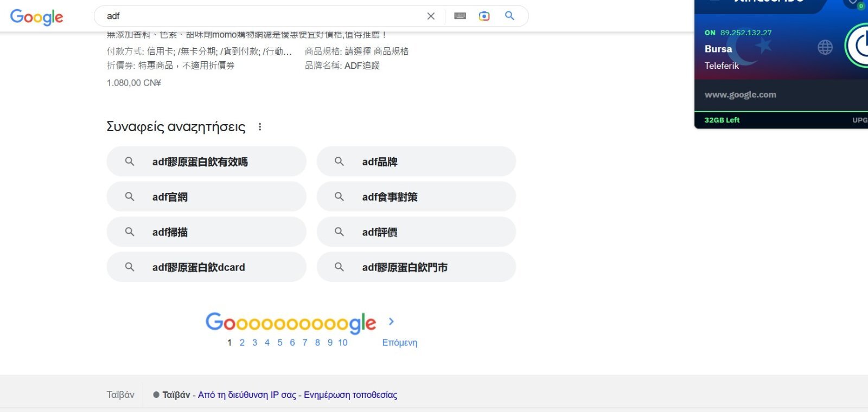Clear the search box with the X icon
The width and height of the screenshot is (868, 412).
431,16
